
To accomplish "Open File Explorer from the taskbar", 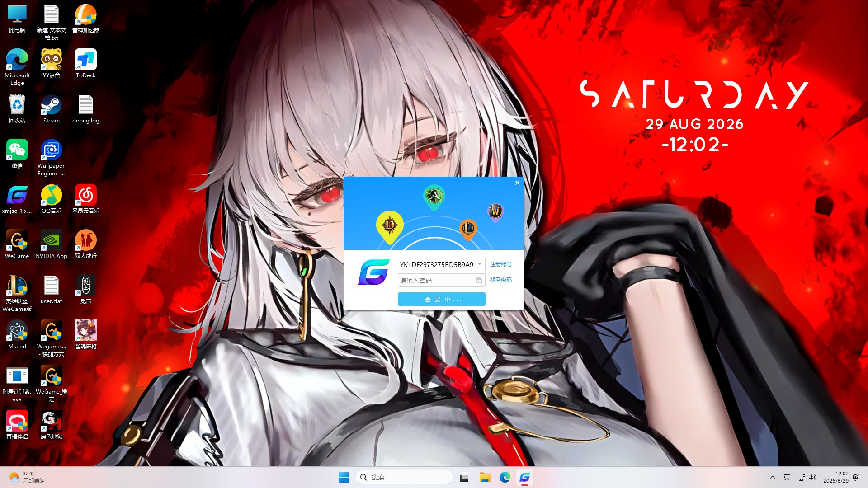I will pos(485,477).
